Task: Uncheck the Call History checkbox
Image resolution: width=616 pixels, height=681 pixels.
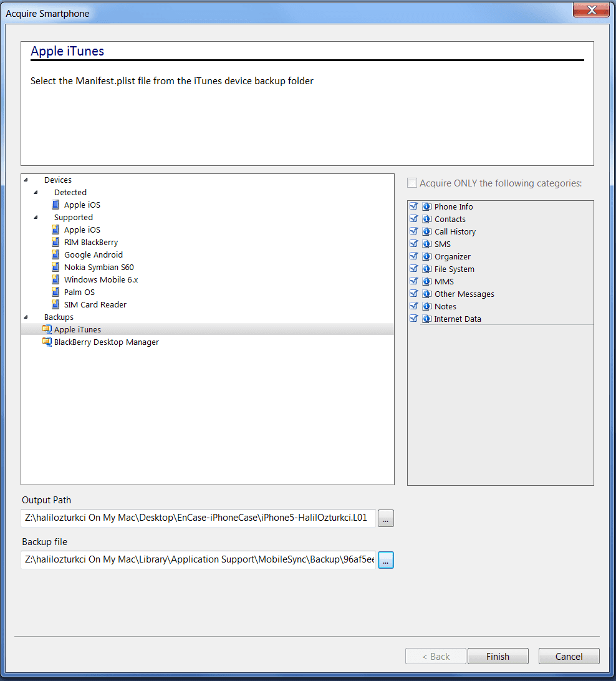Action: coord(413,231)
